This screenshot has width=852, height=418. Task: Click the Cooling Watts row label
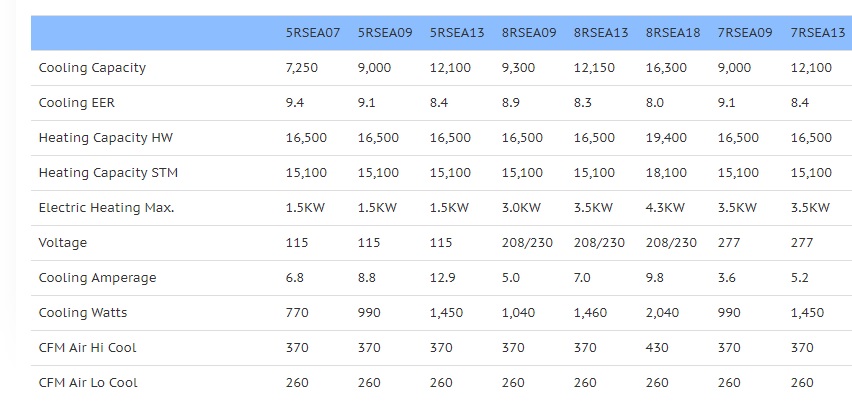83,313
